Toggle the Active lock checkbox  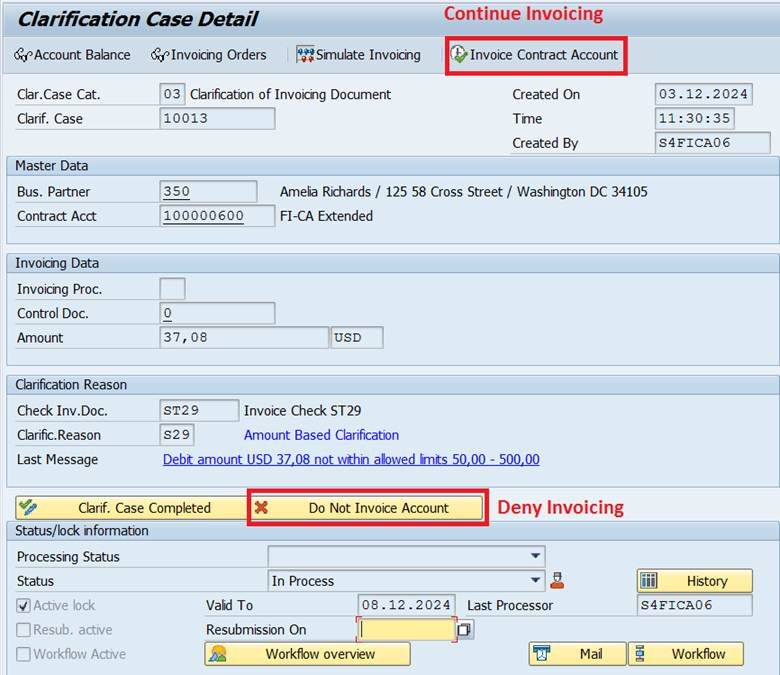tap(24, 606)
